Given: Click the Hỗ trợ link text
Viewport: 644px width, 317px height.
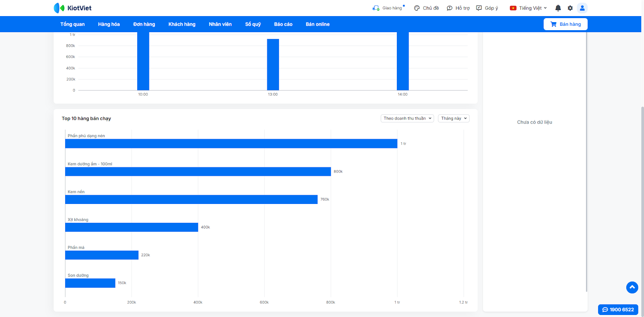Looking at the screenshot, I should pyautogui.click(x=462, y=8).
